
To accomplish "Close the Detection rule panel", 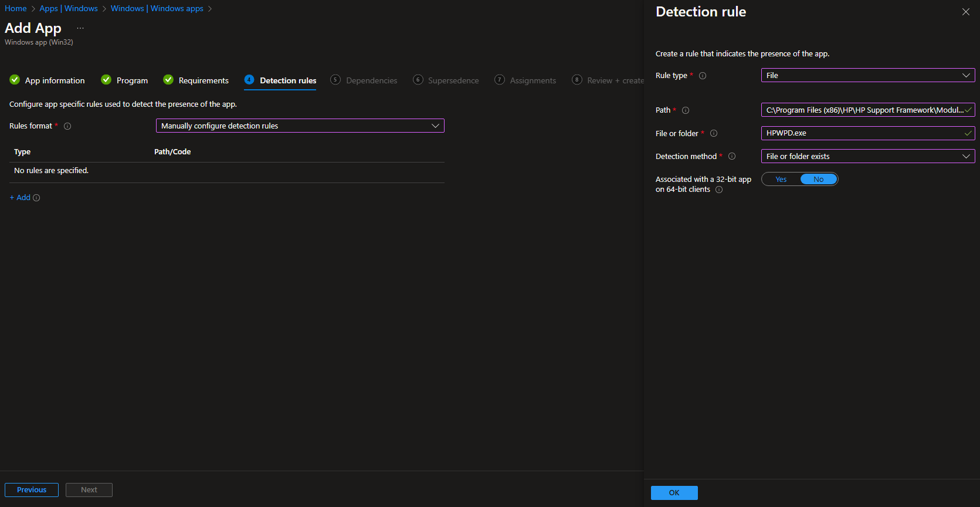I will click(x=966, y=12).
